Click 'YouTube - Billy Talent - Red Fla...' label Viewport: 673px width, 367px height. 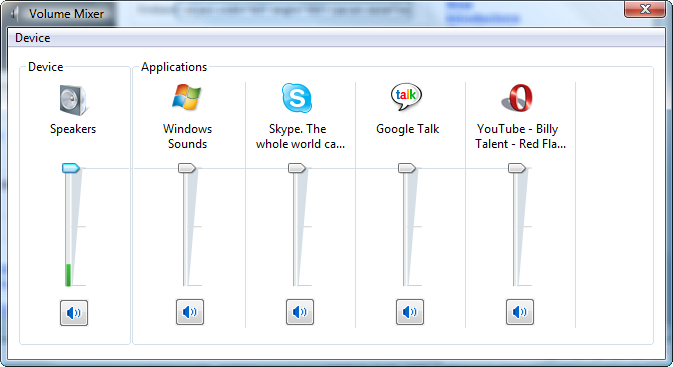[520, 136]
